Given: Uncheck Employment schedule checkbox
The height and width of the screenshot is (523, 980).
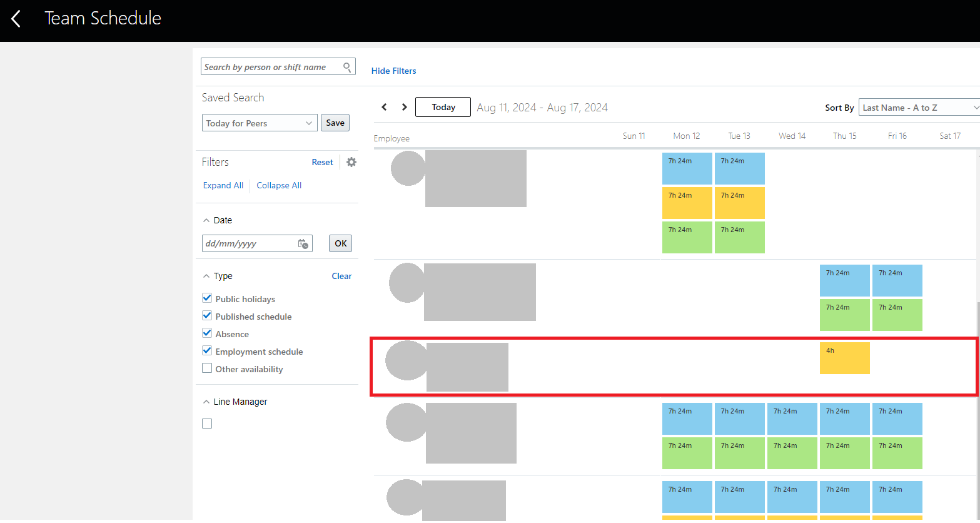Looking at the screenshot, I should coord(207,350).
